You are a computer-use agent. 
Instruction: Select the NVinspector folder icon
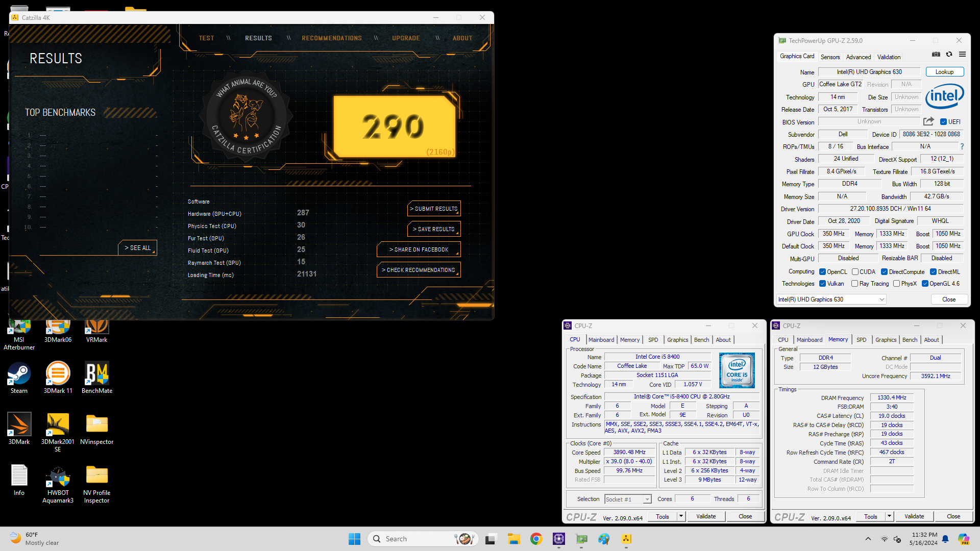(96, 429)
